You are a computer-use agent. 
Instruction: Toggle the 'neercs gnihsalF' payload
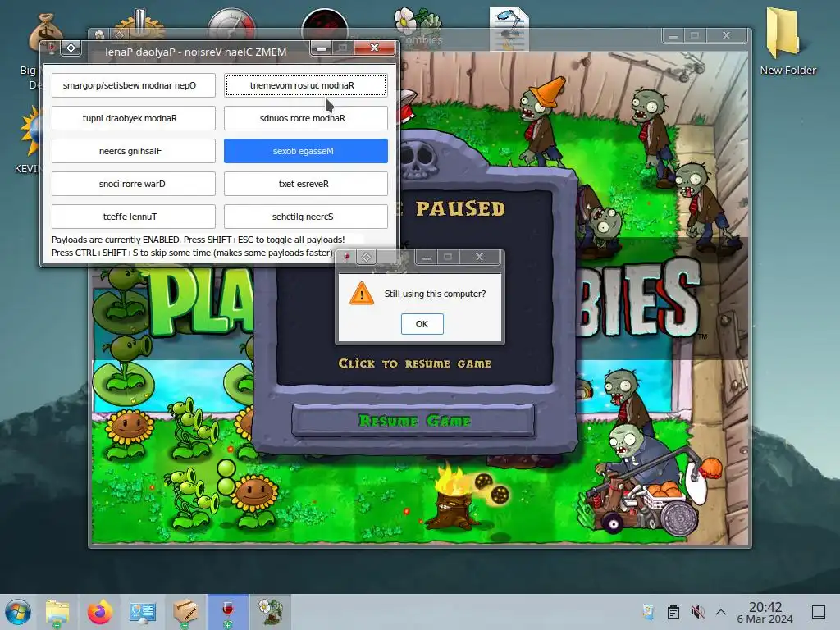click(134, 151)
